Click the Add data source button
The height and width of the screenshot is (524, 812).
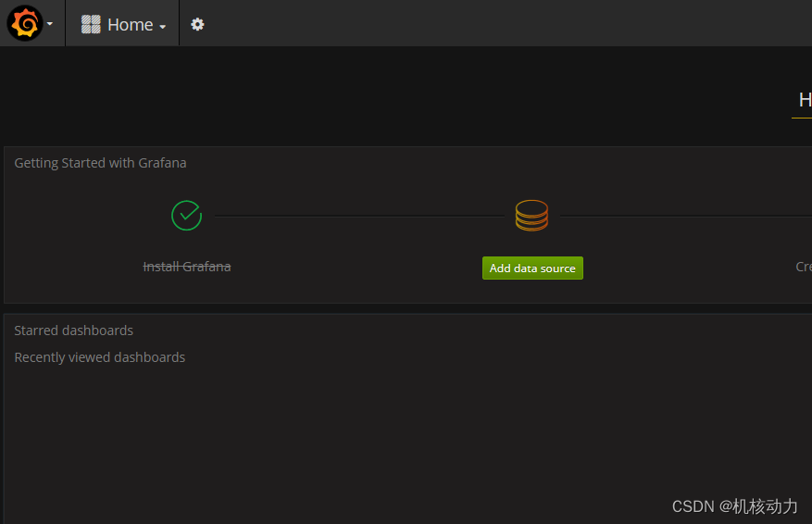pyautogui.click(x=532, y=268)
